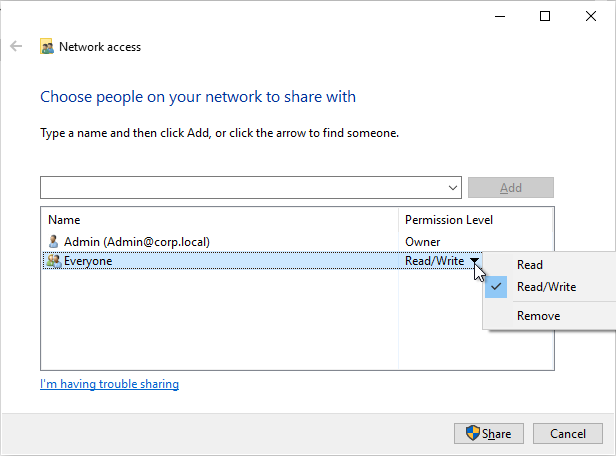Click into the name input field
The image size is (616, 456).
click(x=243, y=188)
